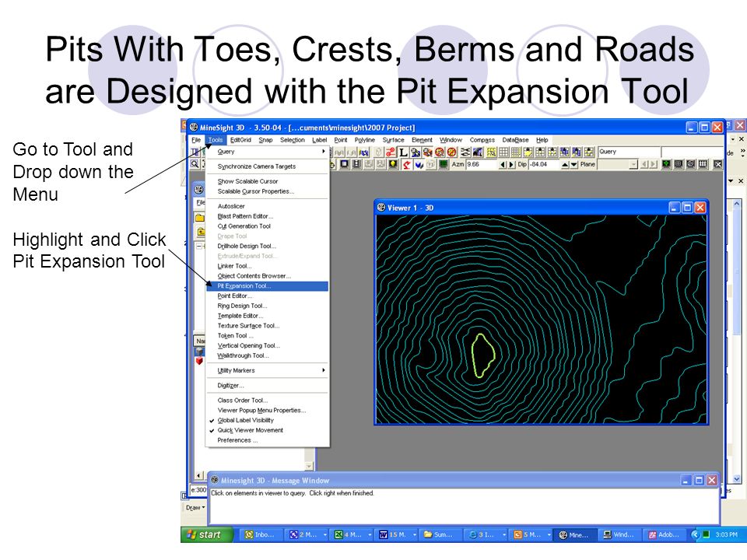Click the green plus viewer icon right of Plane
Screen dimensions: 747x560
pyautogui.click(x=667, y=164)
